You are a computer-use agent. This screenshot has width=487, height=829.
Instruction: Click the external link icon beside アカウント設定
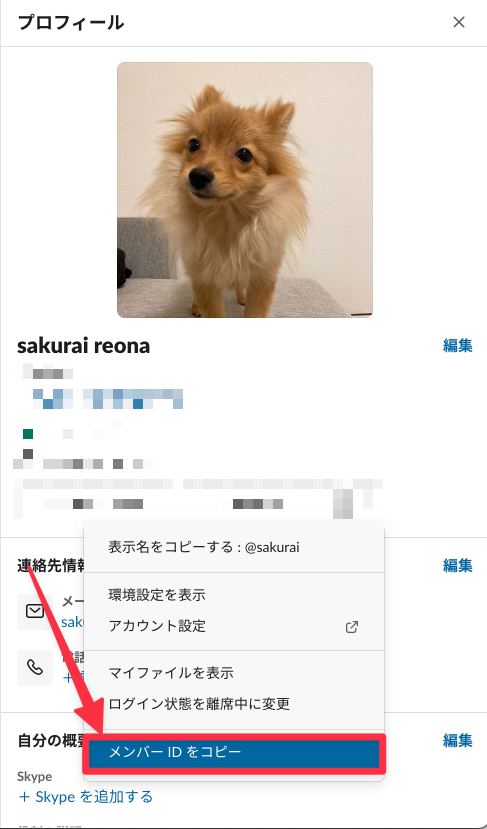pos(352,627)
